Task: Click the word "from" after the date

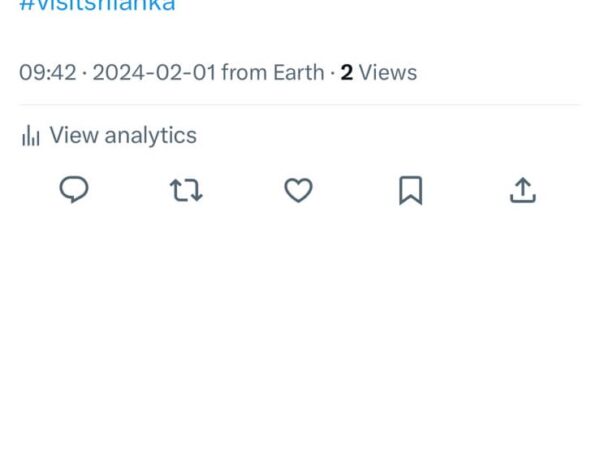Action: coord(243,73)
